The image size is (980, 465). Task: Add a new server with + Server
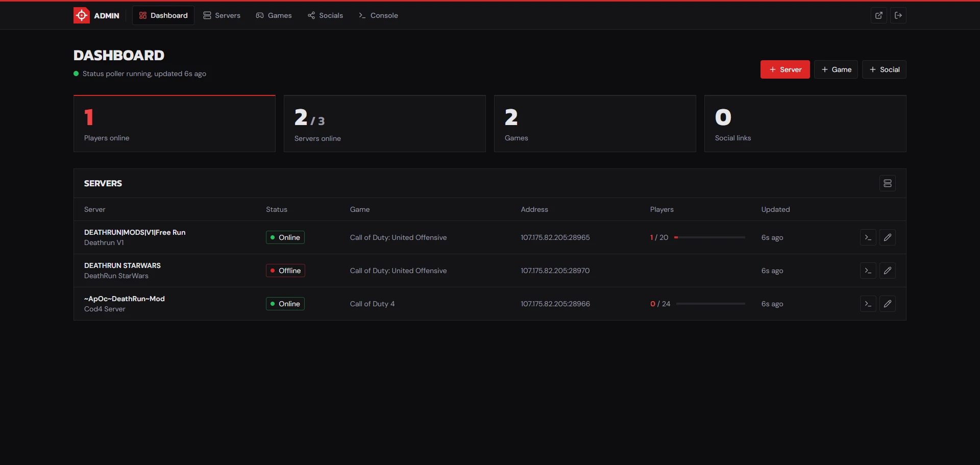pyautogui.click(x=785, y=69)
